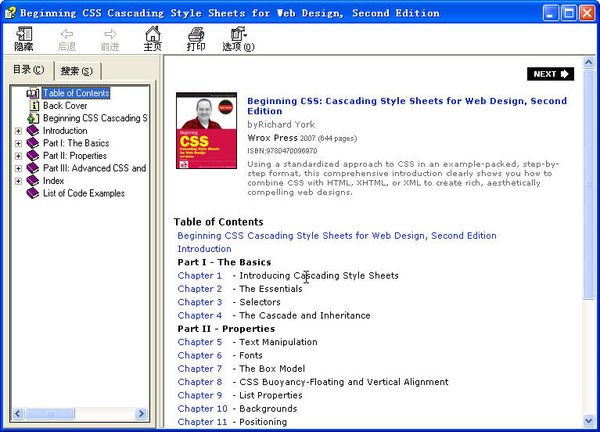Switch to the Search (搜索) tab

coord(76,70)
